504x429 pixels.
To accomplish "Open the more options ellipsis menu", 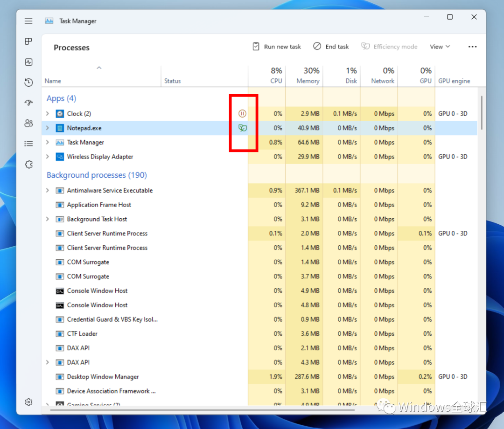I will pos(472,47).
